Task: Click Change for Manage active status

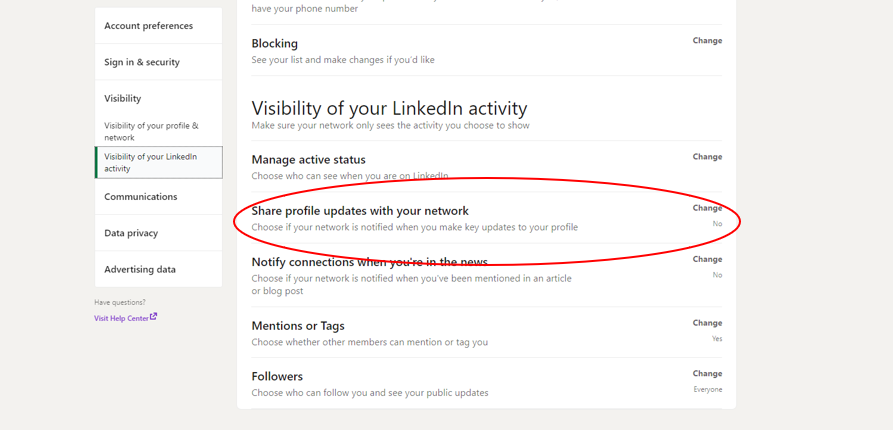Action: tap(707, 157)
